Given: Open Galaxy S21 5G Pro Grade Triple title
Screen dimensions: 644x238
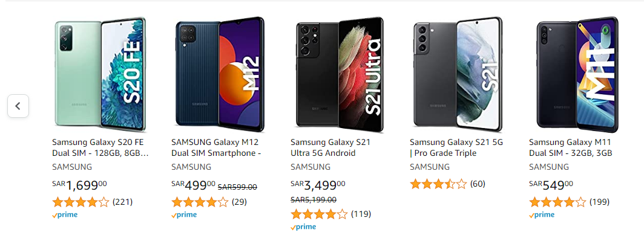Looking at the screenshot, I should [x=456, y=148].
